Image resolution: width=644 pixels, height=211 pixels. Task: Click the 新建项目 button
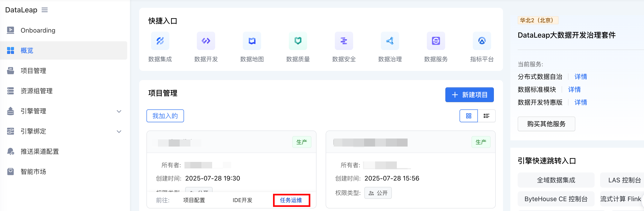tap(470, 95)
